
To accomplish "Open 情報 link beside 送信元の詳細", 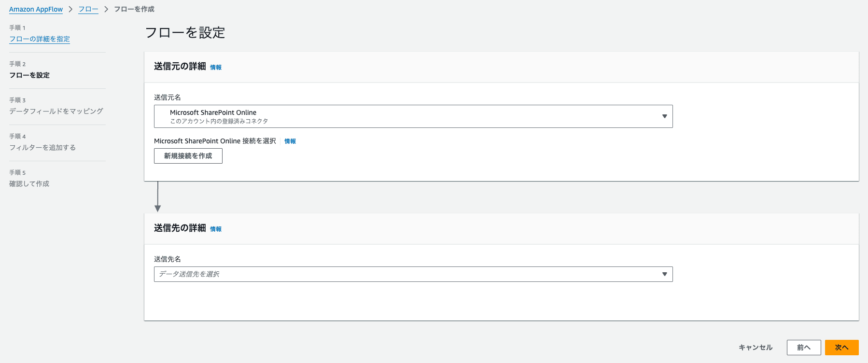I will pyautogui.click(x=216, y=68).
